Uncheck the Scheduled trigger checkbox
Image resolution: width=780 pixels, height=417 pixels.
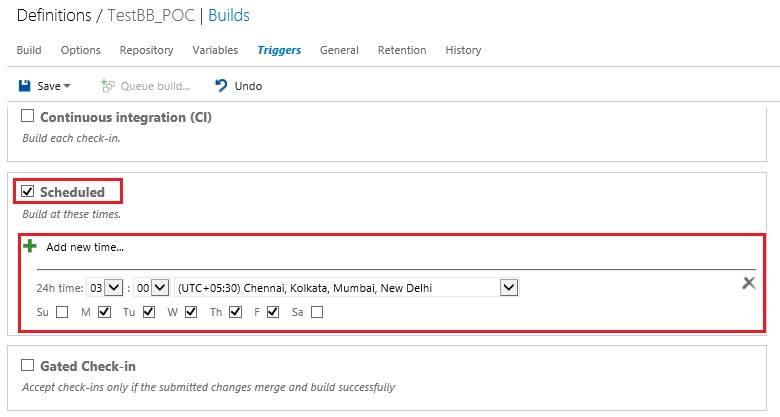pyautogui.click(x=27, y=191)
